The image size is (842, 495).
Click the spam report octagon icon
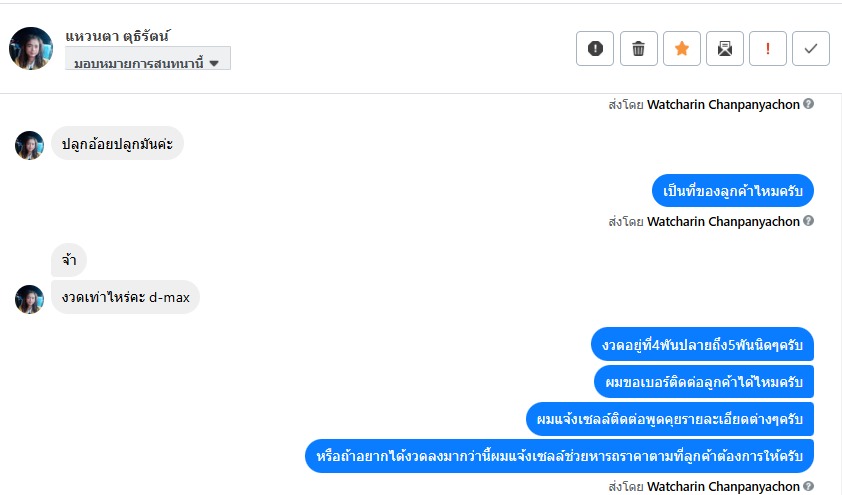coord(595,48)
